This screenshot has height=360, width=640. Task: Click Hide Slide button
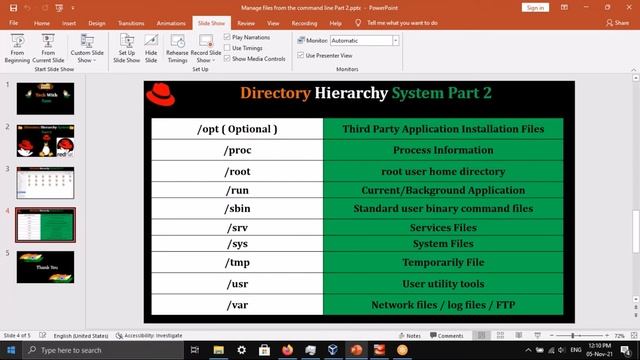coord(151,49)
